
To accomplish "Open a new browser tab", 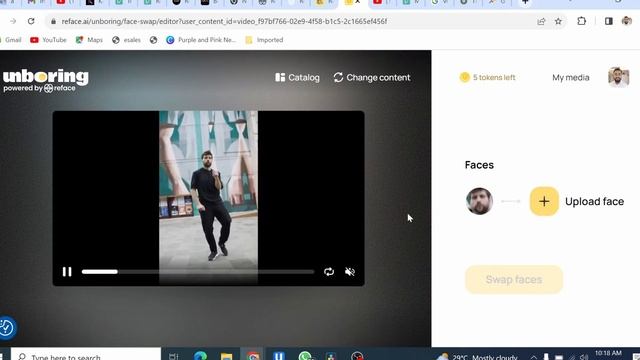I will click(x=526, y=2).
